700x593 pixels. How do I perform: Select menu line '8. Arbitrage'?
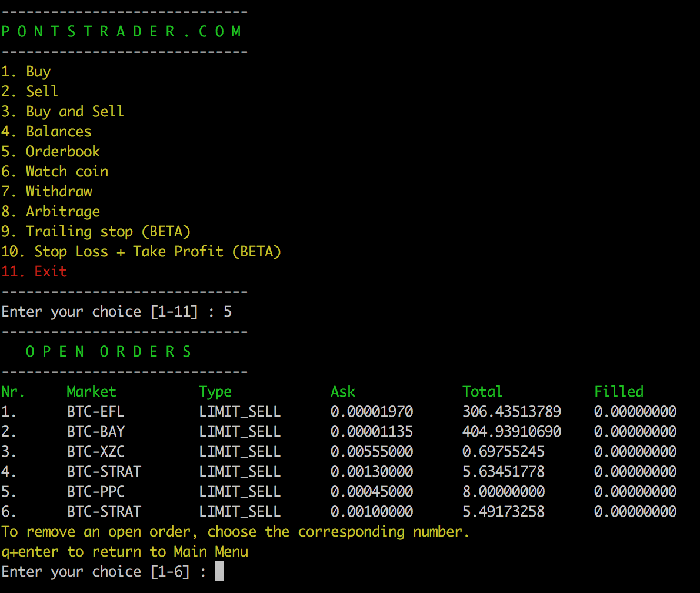pos(51,212)
